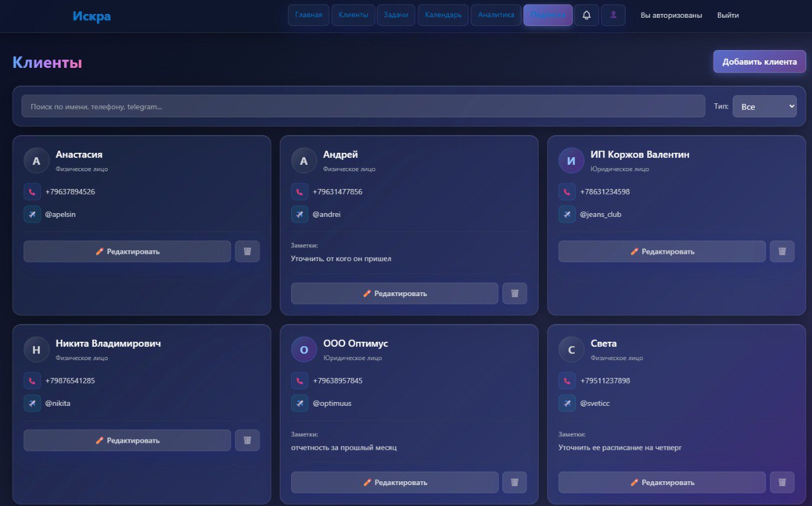812x506 pixels.
Task: Go to the Главная tab
Action: coord(308,15)
